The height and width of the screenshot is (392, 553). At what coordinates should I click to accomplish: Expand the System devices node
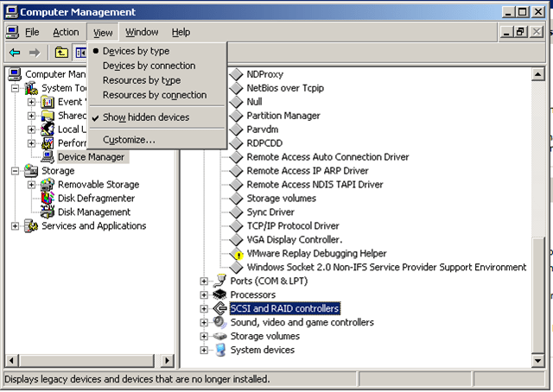[x=204, y=350]
